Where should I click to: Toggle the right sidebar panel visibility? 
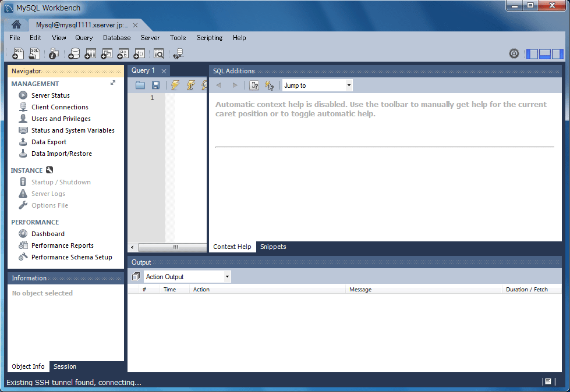pos(557,54)
